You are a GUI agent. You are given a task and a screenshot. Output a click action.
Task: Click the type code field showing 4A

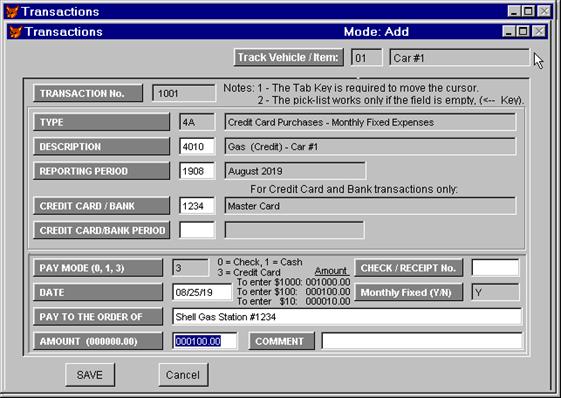click(197, 122)
